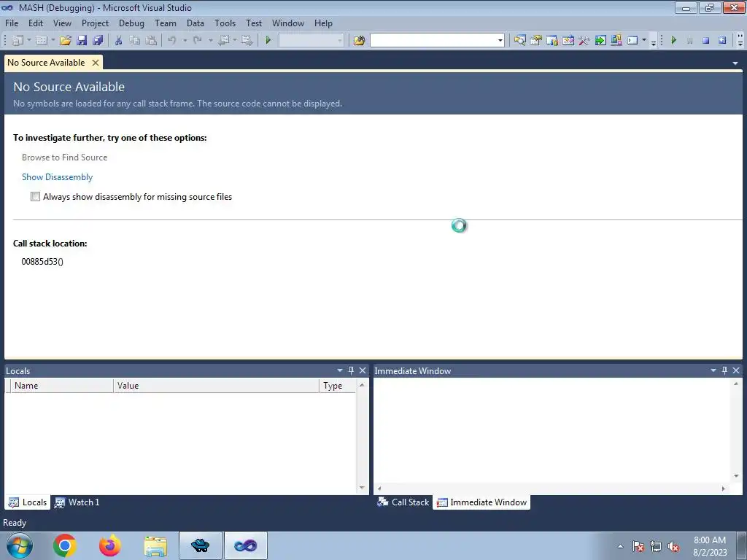Click the Redo arrow icon

(x=197, y=41)
